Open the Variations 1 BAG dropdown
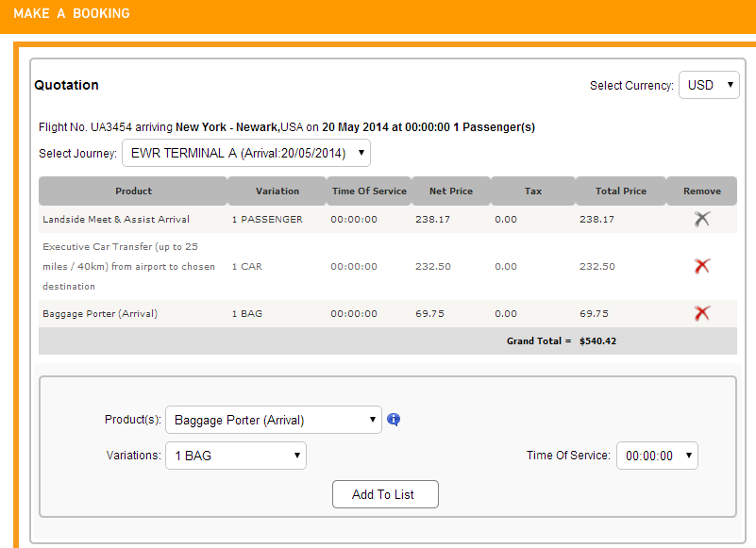 pyautogui.click(x=236, y=456)
